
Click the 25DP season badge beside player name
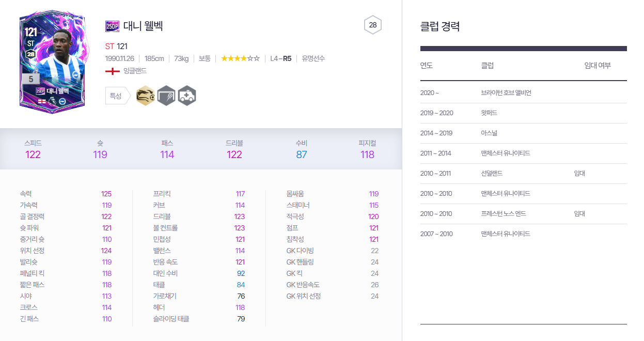point(112,26)
